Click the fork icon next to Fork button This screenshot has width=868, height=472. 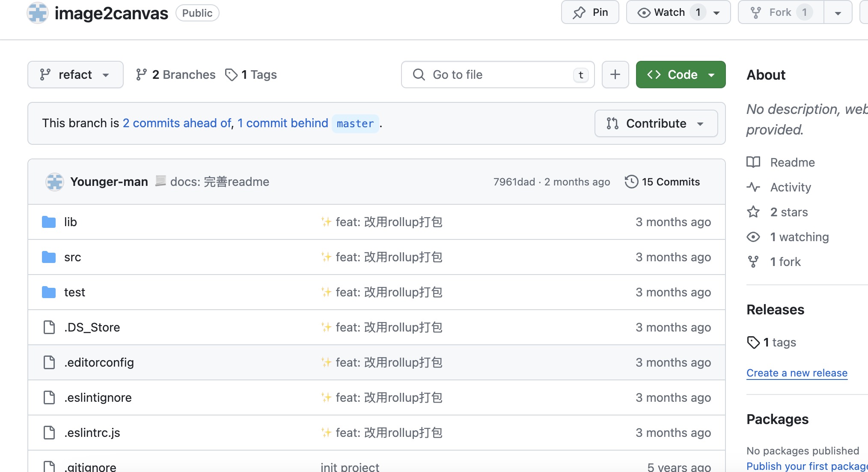tap(755, 12)
